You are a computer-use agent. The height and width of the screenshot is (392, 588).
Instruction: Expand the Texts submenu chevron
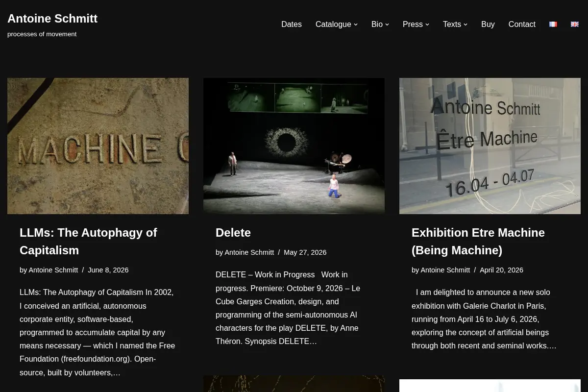465,24
